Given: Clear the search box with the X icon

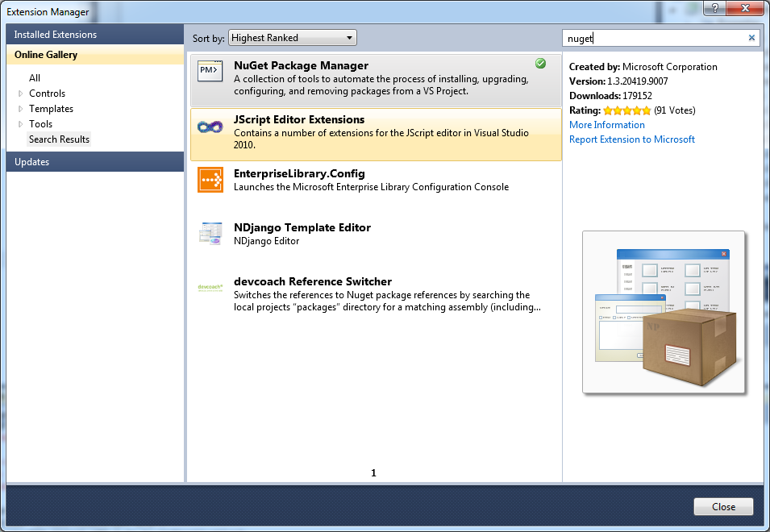Looking at the screenshot, I should (x=751, y=38).
